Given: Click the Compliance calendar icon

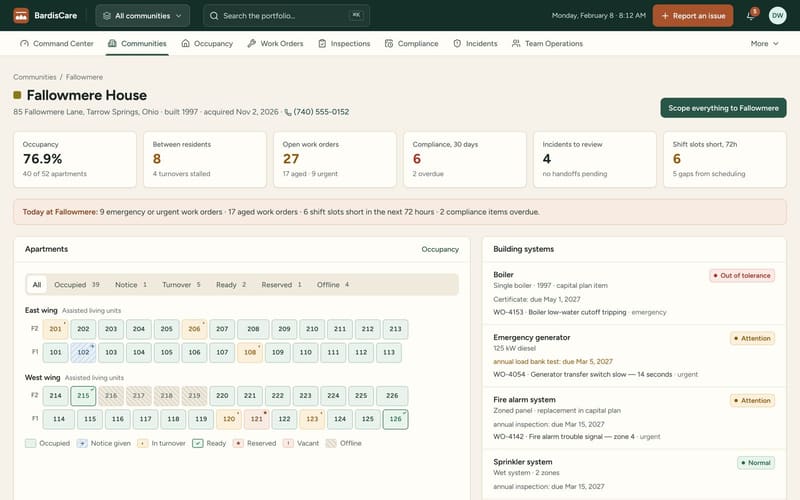Looking at the screenshot, I should [x=389, y=44].
